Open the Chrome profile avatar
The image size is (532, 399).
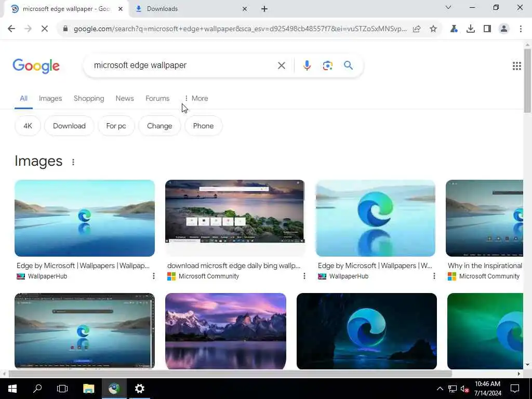pyautogui.click(x=504, y=29)
